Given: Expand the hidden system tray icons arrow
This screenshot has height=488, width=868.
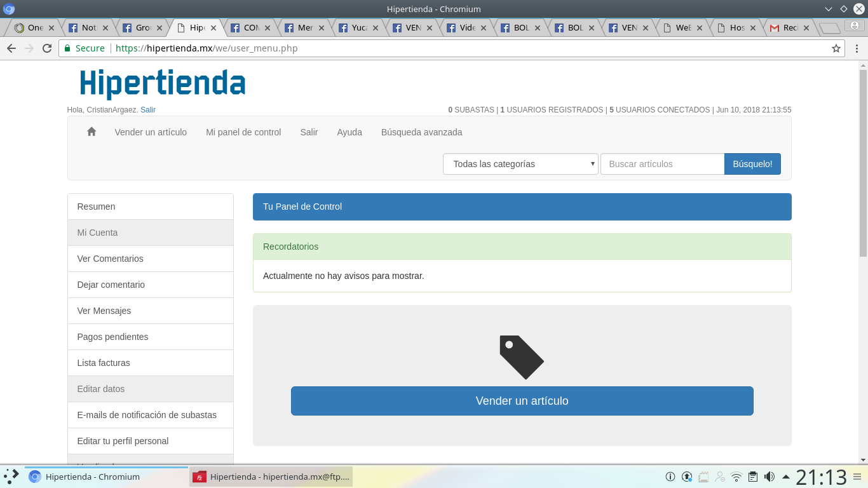Looking at the screenshot, I should [786, 477].
